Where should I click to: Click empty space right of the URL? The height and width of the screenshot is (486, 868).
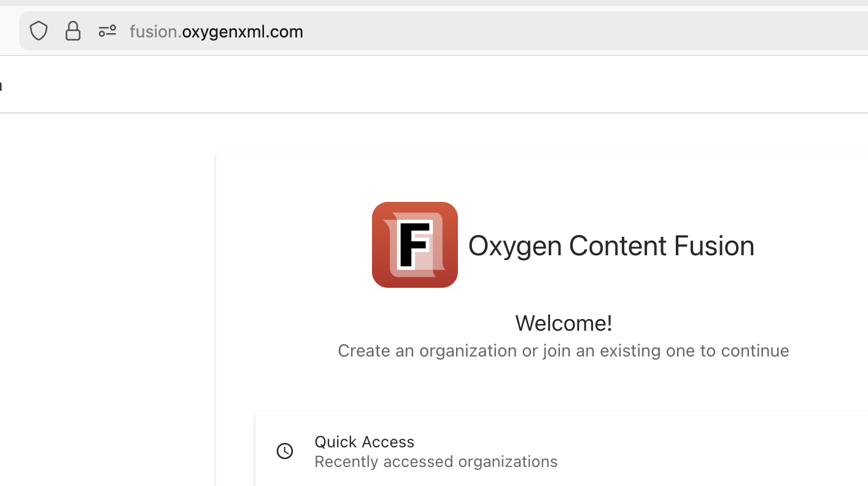(x=583, y=31)
